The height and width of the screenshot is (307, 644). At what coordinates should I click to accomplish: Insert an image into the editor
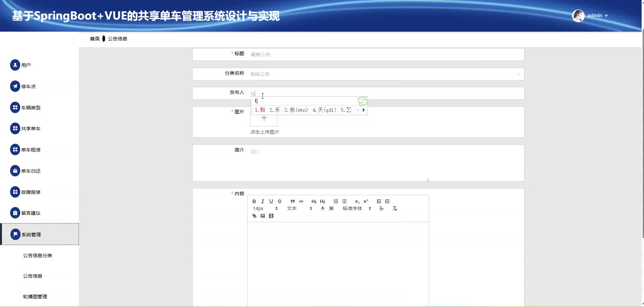pyautogui.click(x=263, y=216)
